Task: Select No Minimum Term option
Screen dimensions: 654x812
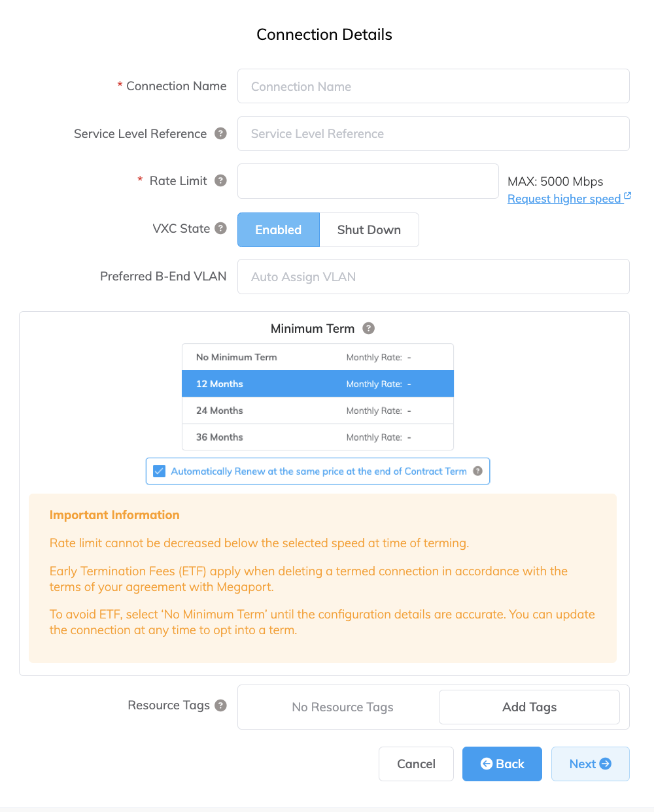Action: (x=317, y=357)
